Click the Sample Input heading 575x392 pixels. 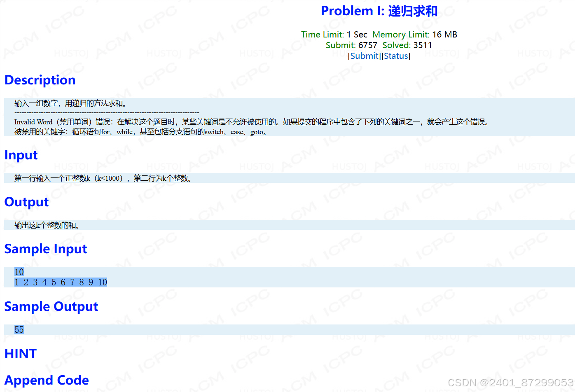pos(46,249)
